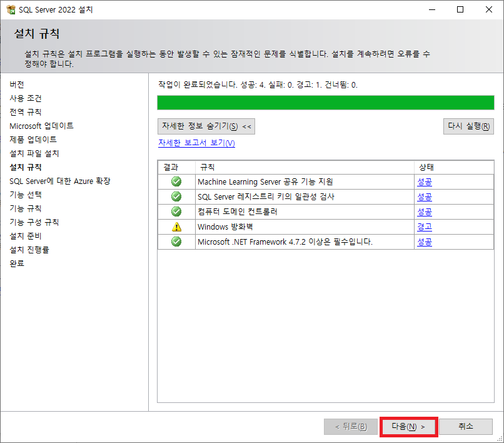Screen dimensions: 504x443
Task: Select 기능 규칙 step in sidebar
Action: [x=26, y=208]
